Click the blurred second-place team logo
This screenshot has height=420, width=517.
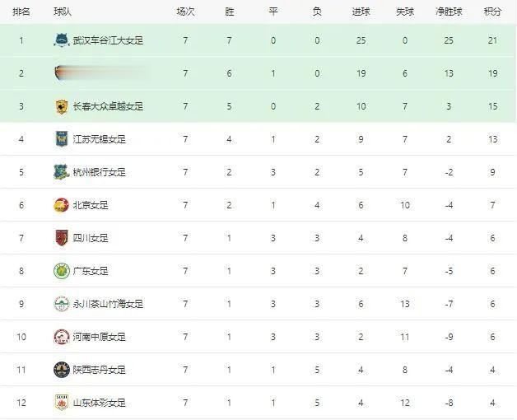pos(59,73)
